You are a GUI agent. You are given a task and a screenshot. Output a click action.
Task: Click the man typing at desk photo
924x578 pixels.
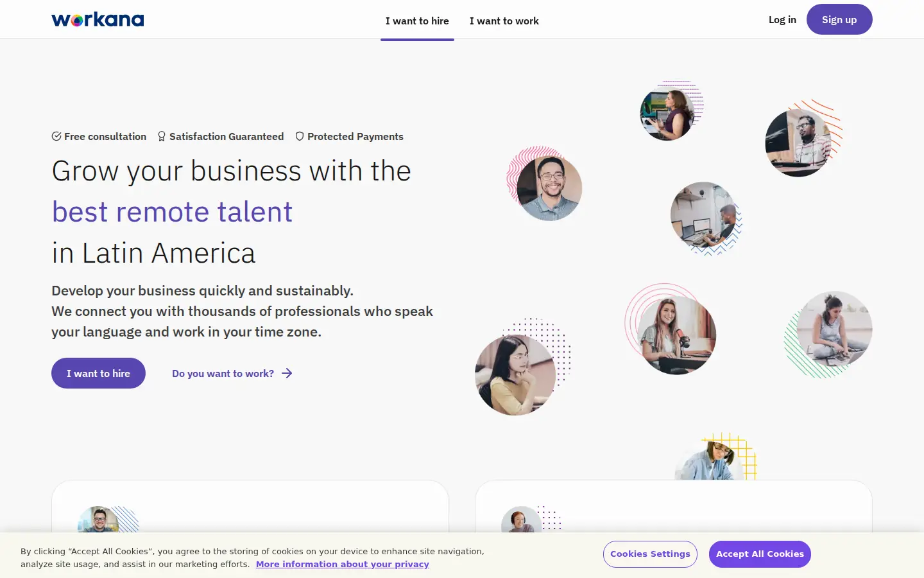point(703,215)
